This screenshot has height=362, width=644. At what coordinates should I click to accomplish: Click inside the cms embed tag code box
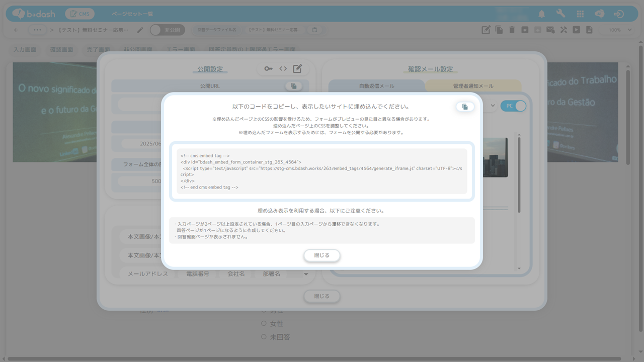click(322, 171)
